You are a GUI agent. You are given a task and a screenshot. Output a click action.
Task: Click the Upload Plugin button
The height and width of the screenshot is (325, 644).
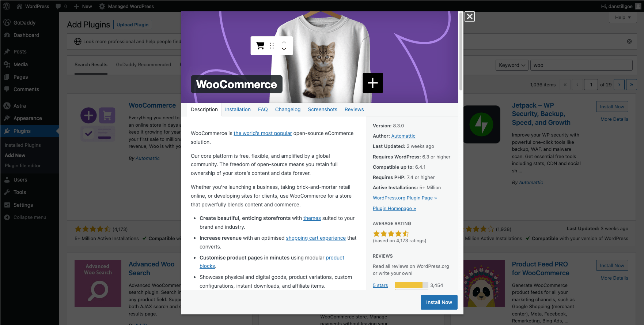(x=133, y=25)
